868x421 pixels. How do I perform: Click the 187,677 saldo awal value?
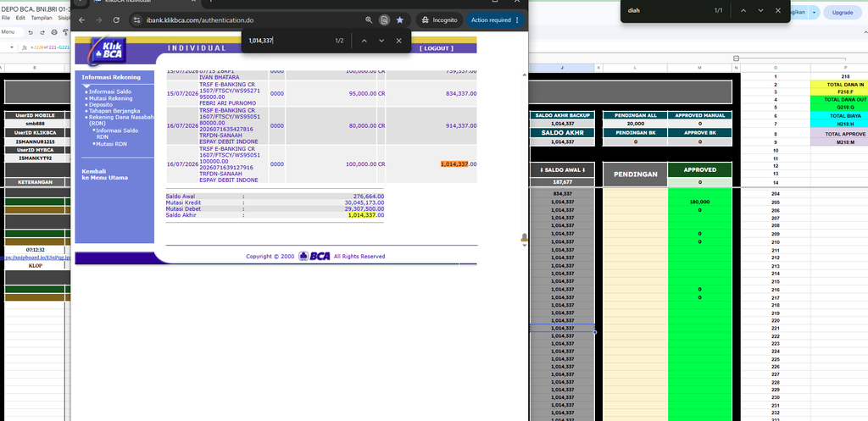[563, 182]
